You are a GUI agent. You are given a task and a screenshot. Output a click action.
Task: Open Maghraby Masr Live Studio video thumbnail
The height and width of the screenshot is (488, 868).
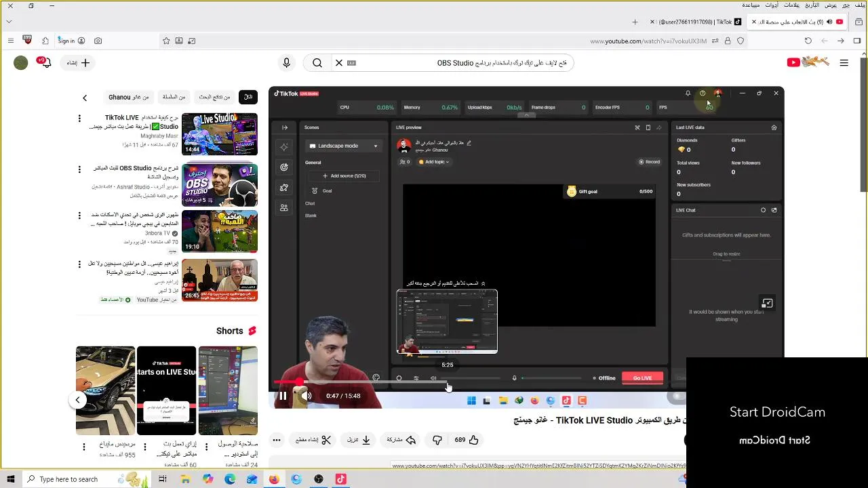[x=220, y=134]
